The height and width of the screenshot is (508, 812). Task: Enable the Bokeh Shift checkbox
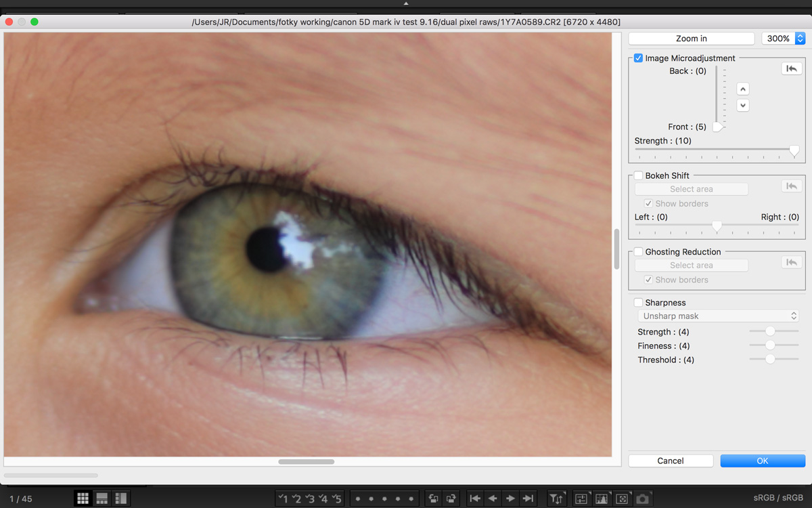click(638, 175)
